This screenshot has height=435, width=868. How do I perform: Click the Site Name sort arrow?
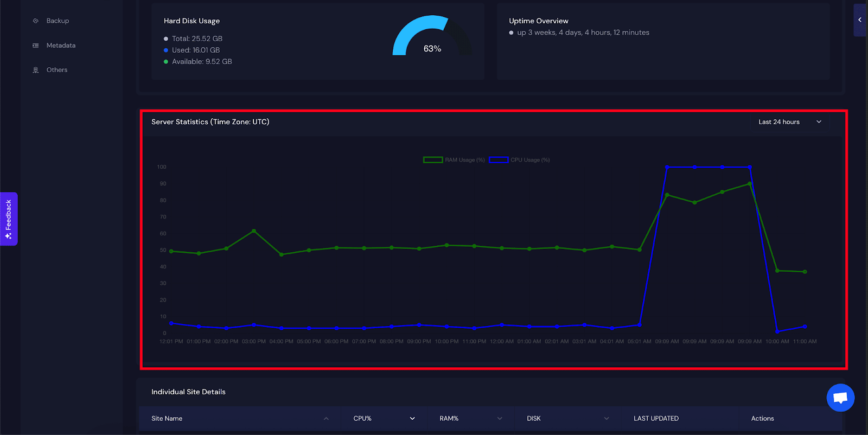tap(326, 419)
